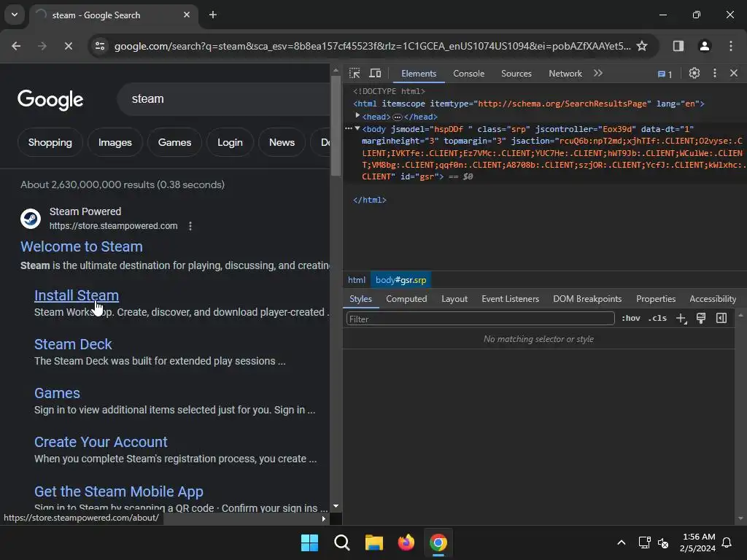The height and width of the screenshot is (560, 747).
Task: Collapse the body element node
Action: pyautogui.click(x=357, y=128)
